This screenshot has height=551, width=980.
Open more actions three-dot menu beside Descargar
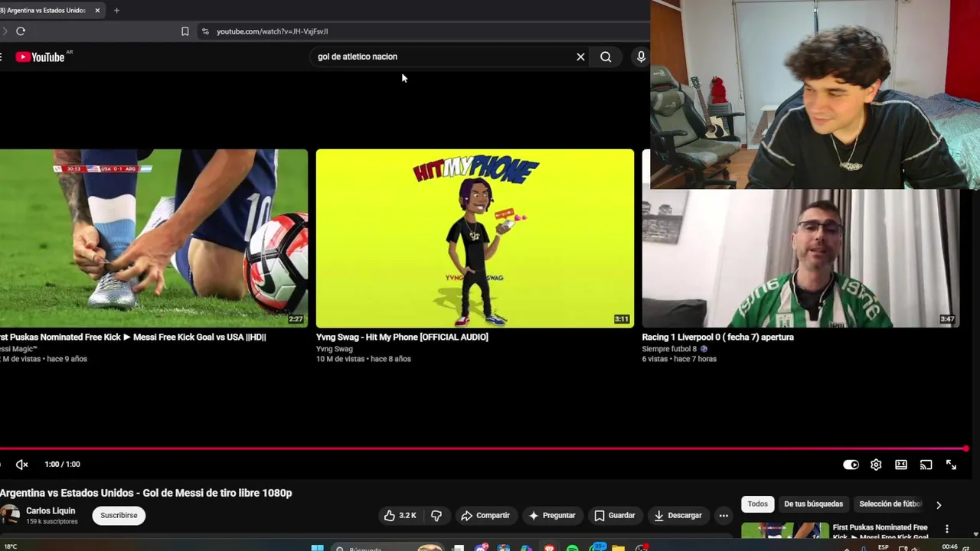(x=724, y=516)
